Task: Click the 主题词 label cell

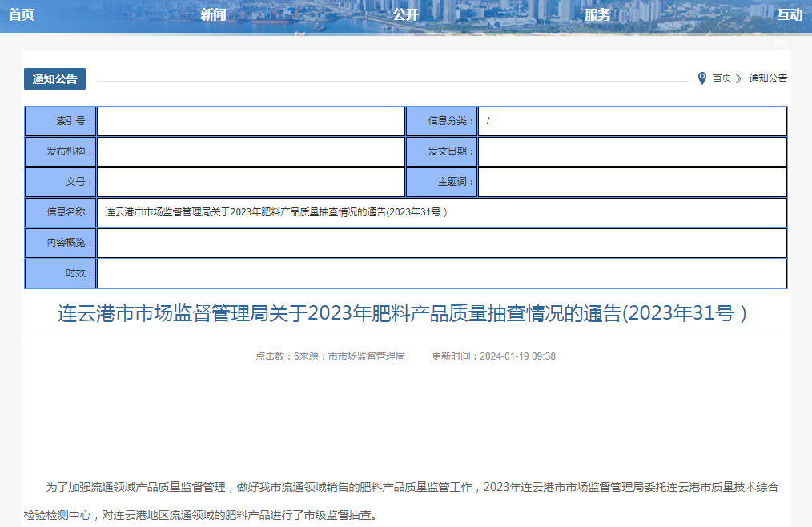Action: click(442, 182)
